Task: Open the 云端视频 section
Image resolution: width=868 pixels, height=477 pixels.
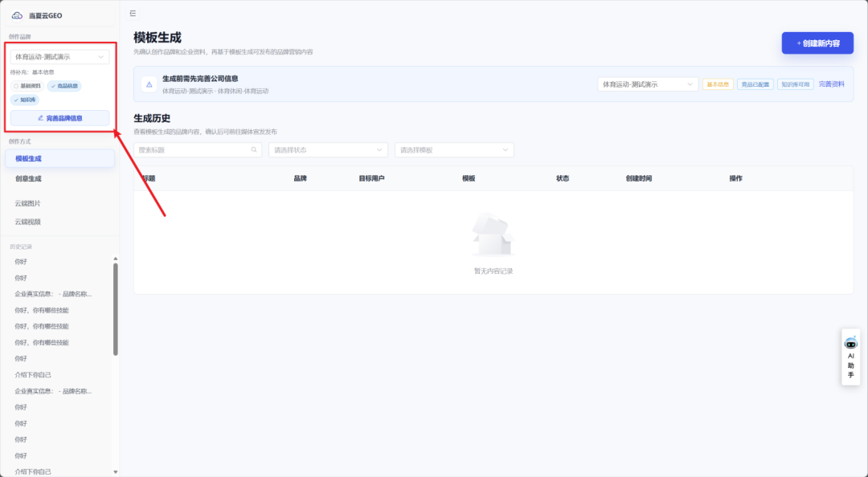Action: tap(27, 222)
